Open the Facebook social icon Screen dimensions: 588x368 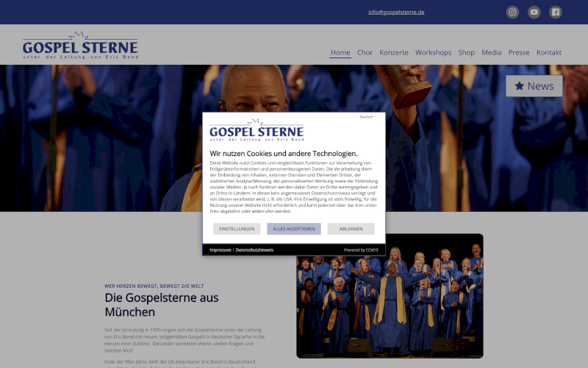[556, 12]
